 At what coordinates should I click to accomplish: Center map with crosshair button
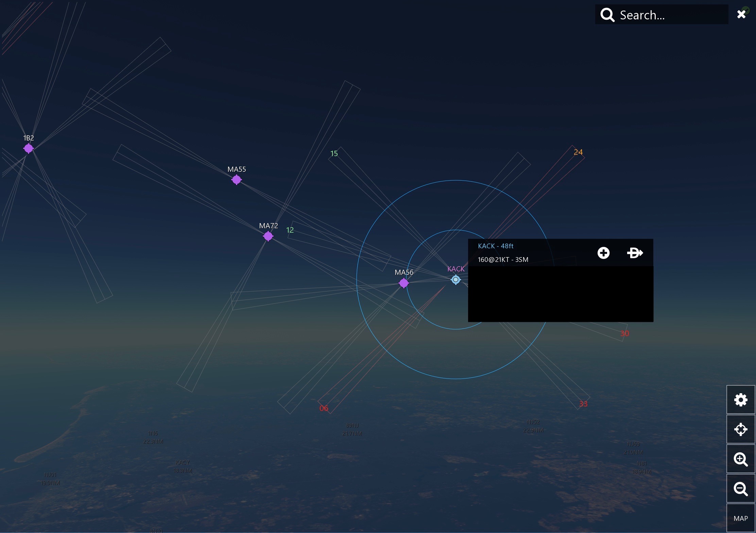pos(740,429)
